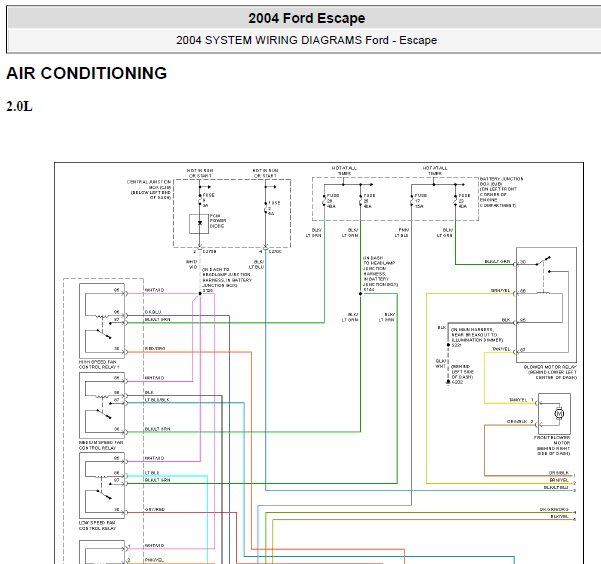
Task: Click the "BLOWER MOTOR RELAY" label
Action: [550, 367]
